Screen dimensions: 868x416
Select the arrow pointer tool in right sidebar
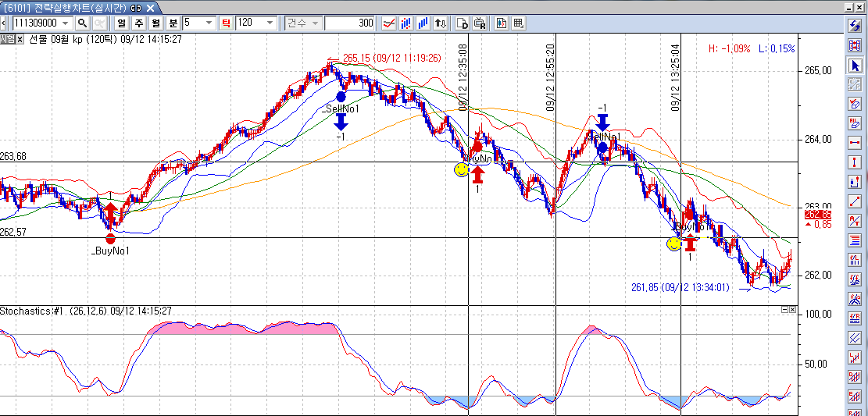854,65
